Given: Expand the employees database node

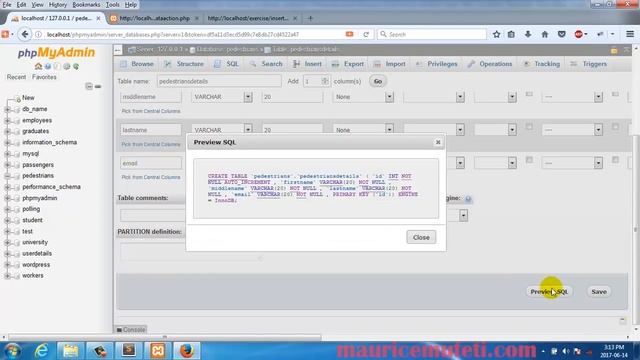Looking at the screenshot, I should 7,120.
